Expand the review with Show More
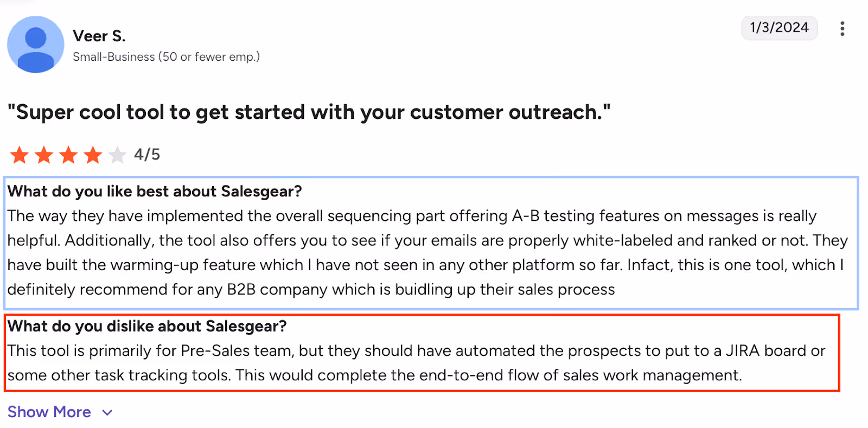Image resolution: width=868 pixels, height=428 pixels. point(49,412)
